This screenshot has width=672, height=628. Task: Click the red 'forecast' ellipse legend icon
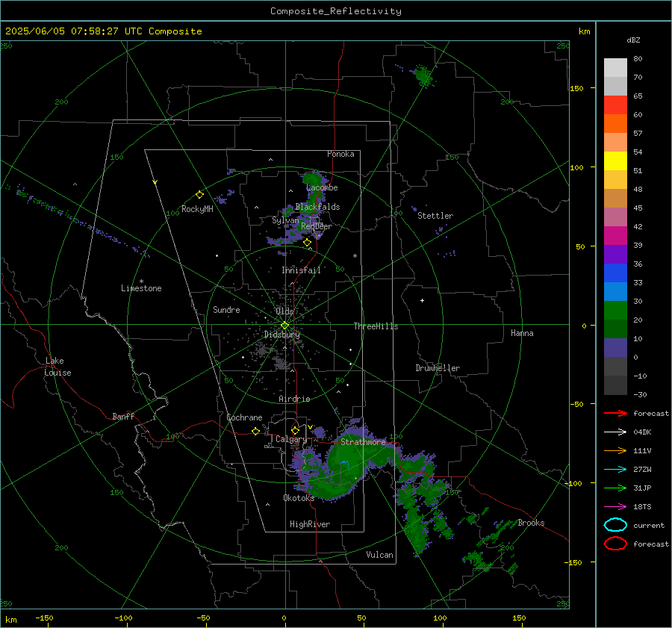pos(615,544)
